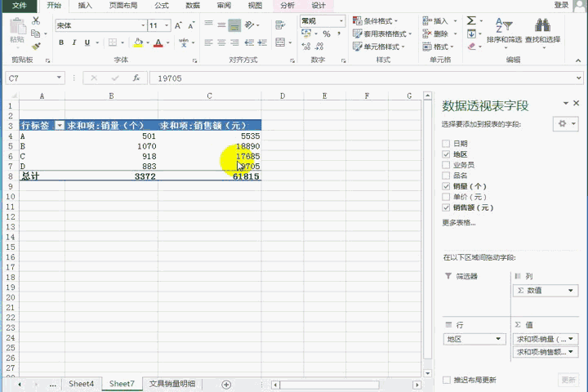The width and height of the screenshot is (588, 392).
Task: Toggle Bold formatting
Action: [x=63, y=42]
